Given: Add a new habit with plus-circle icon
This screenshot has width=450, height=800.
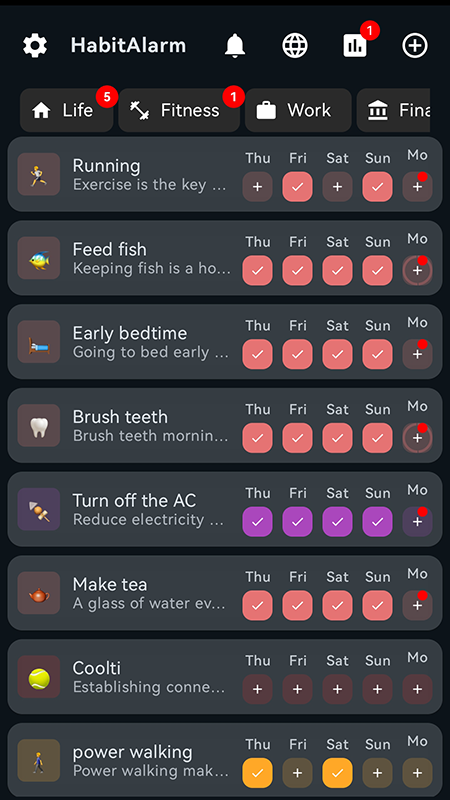Looking at the screenshot, I should point(415,45).
